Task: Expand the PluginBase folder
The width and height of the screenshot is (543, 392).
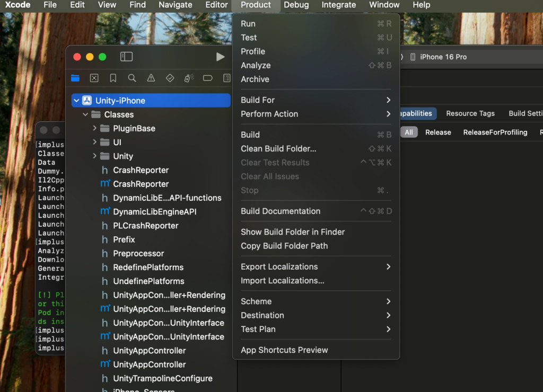Action: 94,128
